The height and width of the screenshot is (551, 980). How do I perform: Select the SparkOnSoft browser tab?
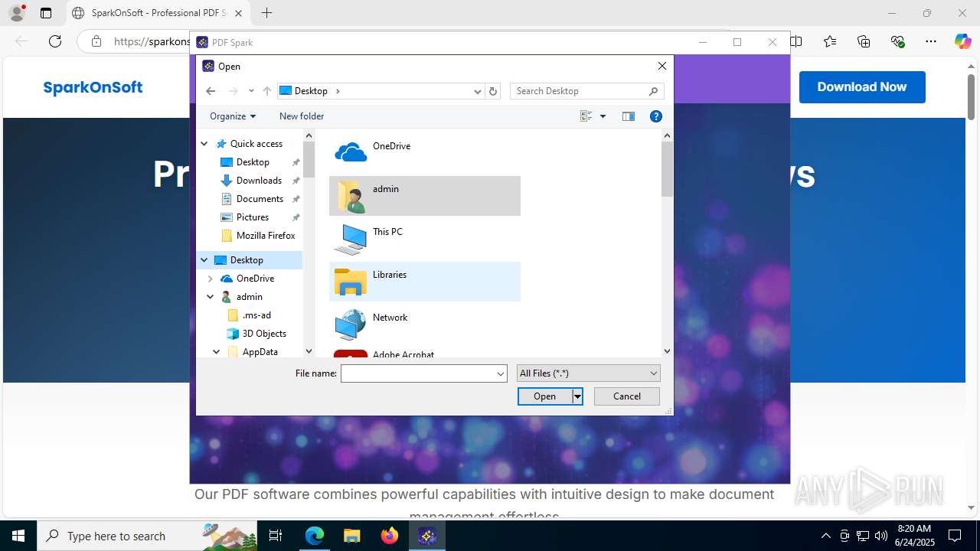[x=158, y=13]
